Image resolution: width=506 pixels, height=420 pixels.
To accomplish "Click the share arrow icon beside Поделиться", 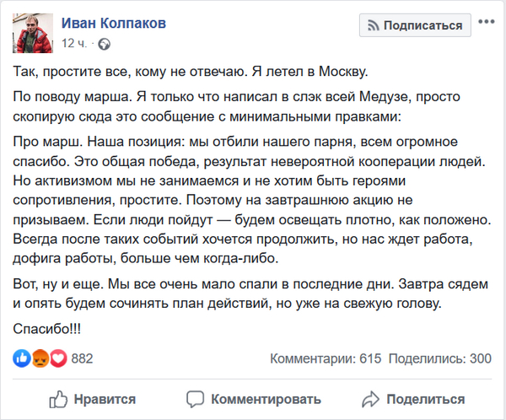I will click(369, 399).
